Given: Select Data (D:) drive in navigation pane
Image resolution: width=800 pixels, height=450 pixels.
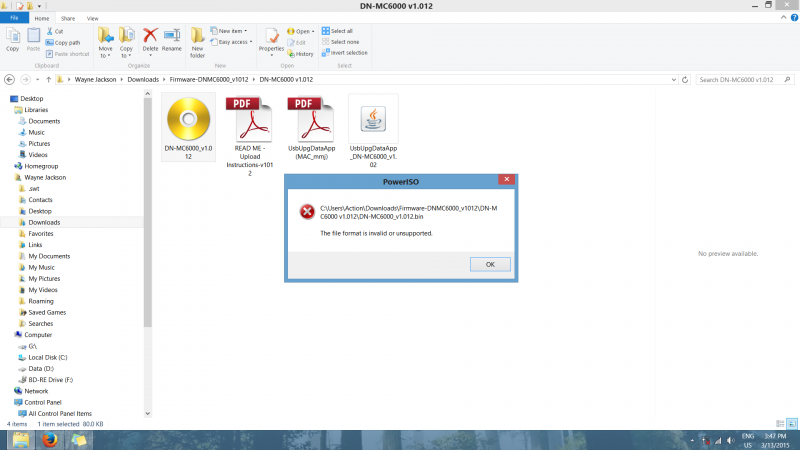Looking at the screenshot, I should (36, 368).
